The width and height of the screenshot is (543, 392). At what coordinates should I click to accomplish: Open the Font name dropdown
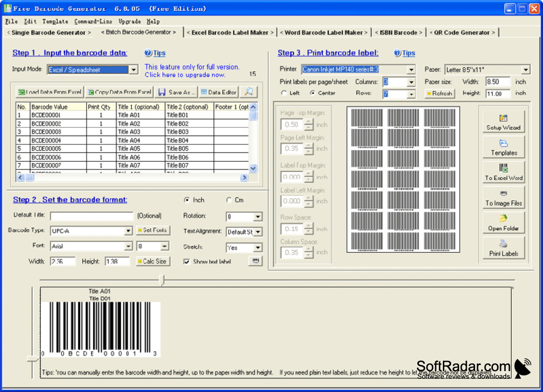coord(128,246)
